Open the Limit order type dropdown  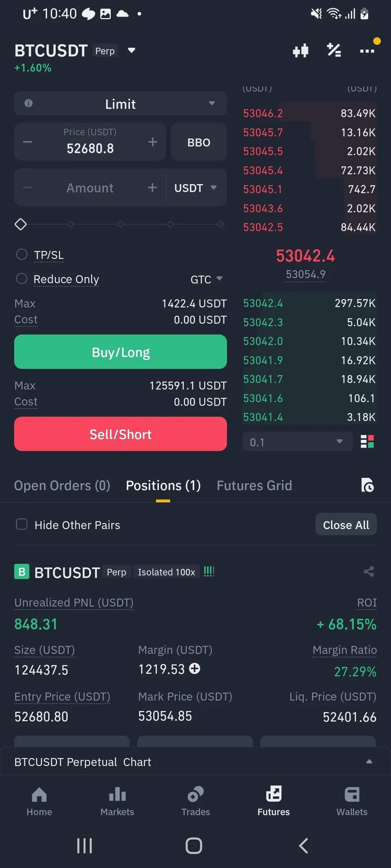point(121,104)
